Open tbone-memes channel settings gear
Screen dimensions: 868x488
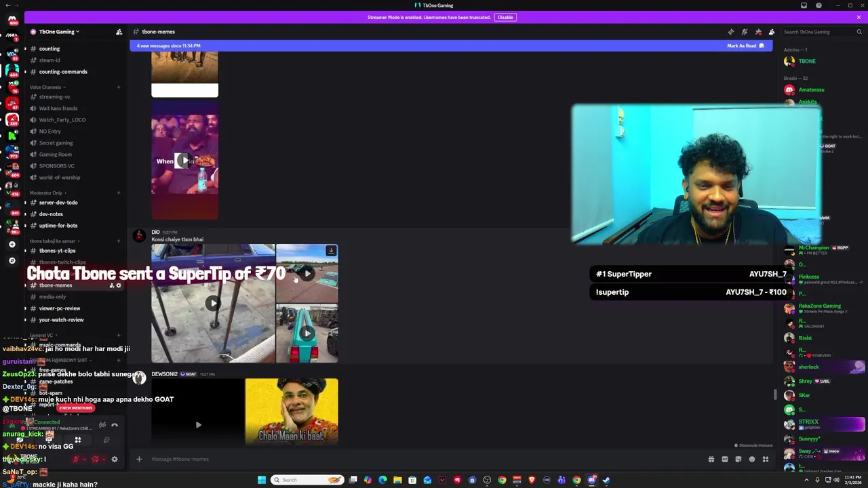pyautogui.click(x=119, y=285)
